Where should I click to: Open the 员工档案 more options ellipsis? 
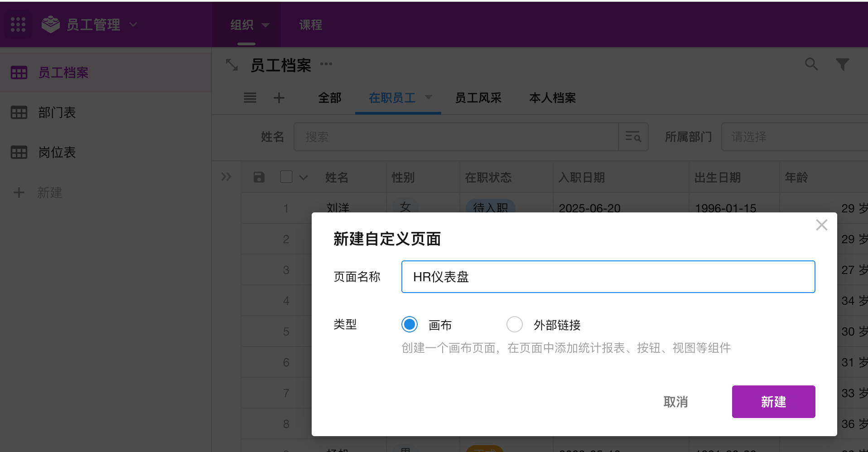click(326, 64)
